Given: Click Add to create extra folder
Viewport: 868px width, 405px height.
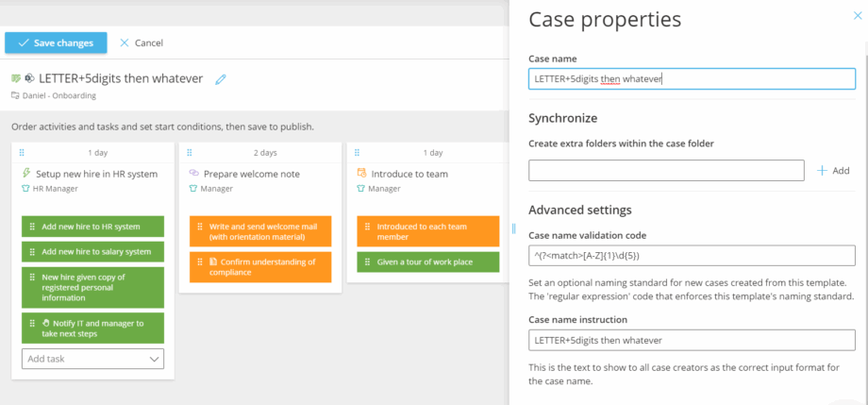Looking at the screenshot, I should click(x=833, y=170).
